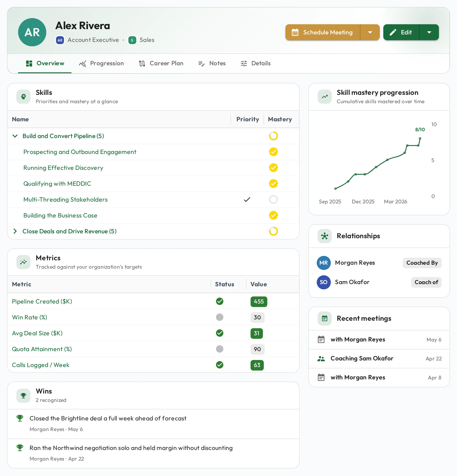The image size is (457, 476).
Task: Select the Sam Okafor relationship name
Action: (352, 282)
